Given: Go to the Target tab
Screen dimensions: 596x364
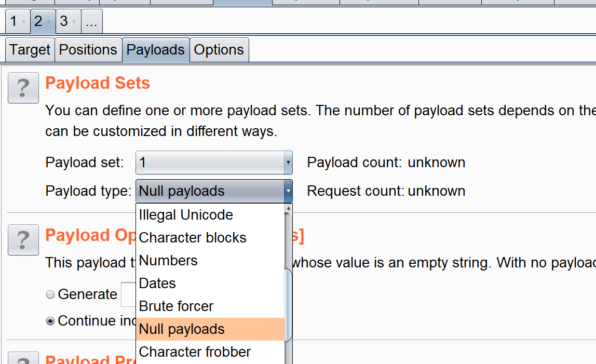Looking at the screenshot, I should point(30,50).
